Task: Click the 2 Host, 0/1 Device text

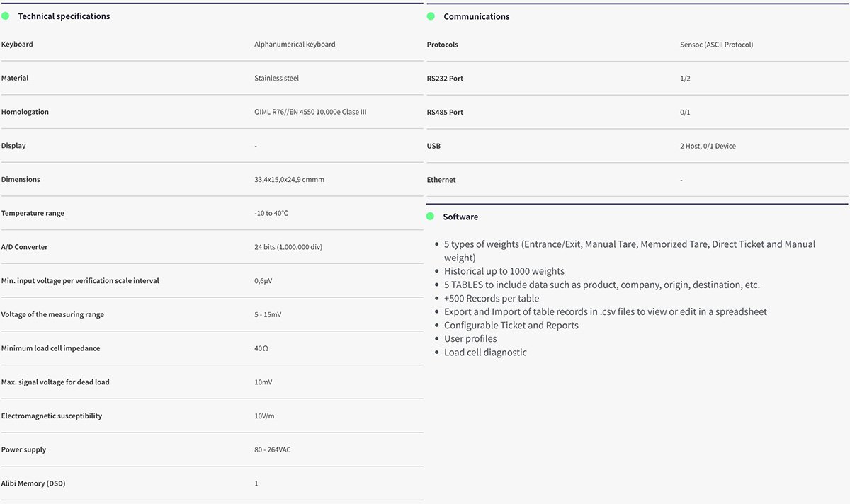Action: (x=708, y=146)
